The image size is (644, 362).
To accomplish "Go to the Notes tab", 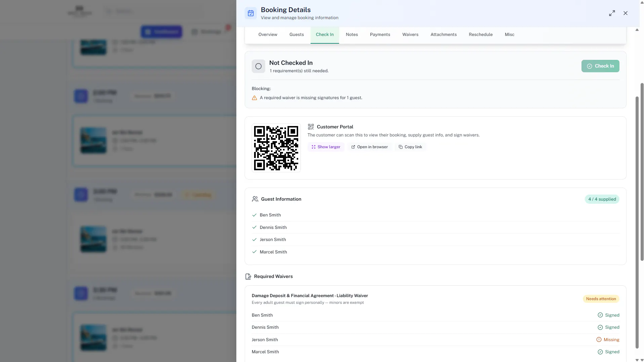I will click(352, 35).
